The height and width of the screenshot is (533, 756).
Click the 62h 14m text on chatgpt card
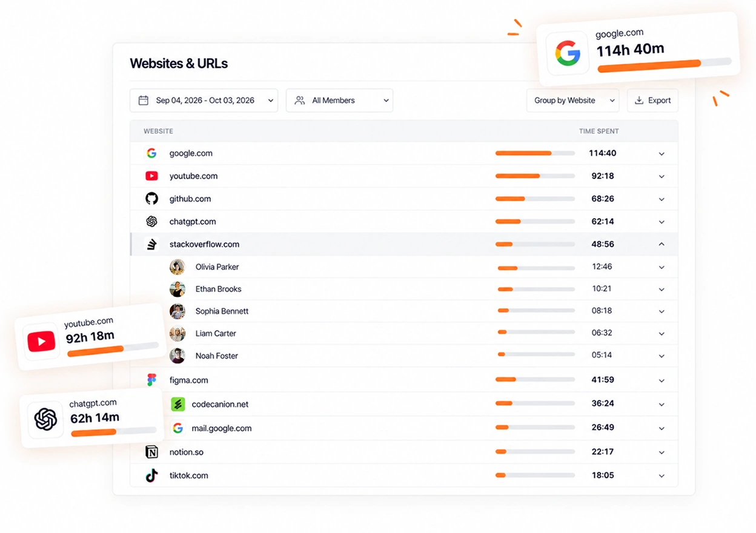tap(94, 417)
